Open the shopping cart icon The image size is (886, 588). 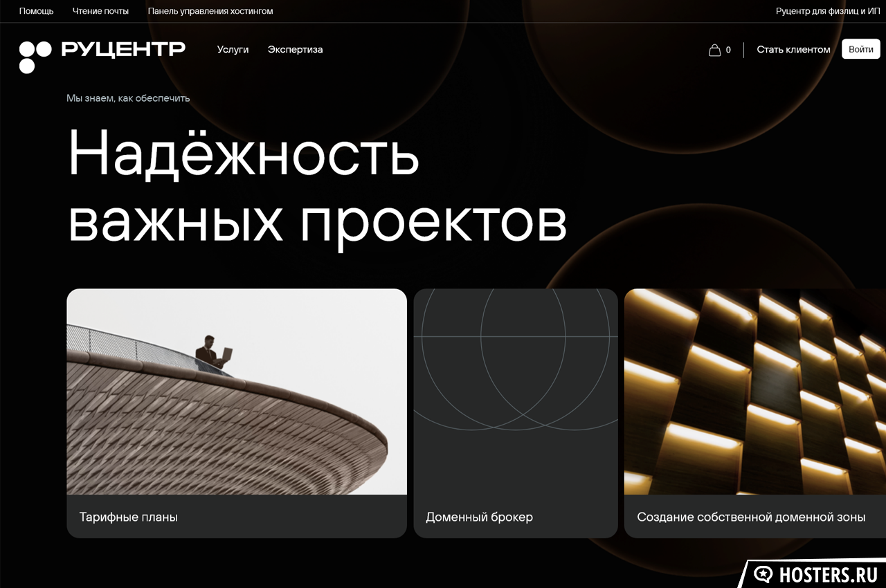(714, 50)
